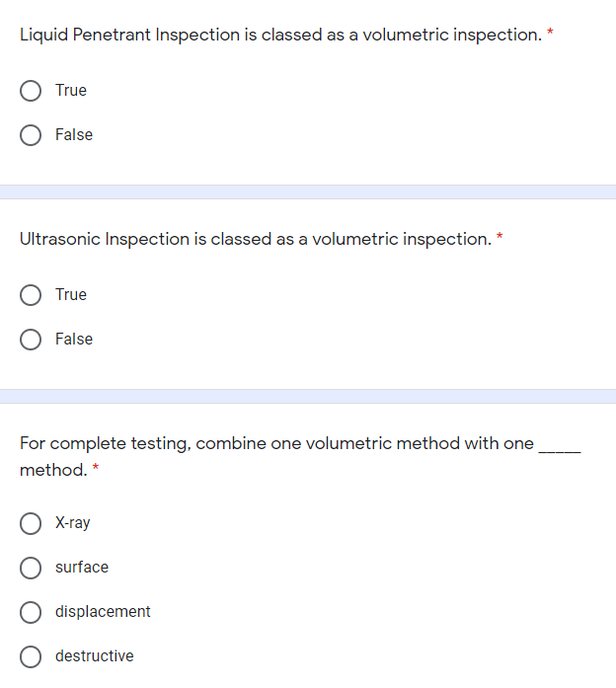616x688 pixels.
Task: Select False radio for Liquid Penetrant question
Action: coord(31,135)
